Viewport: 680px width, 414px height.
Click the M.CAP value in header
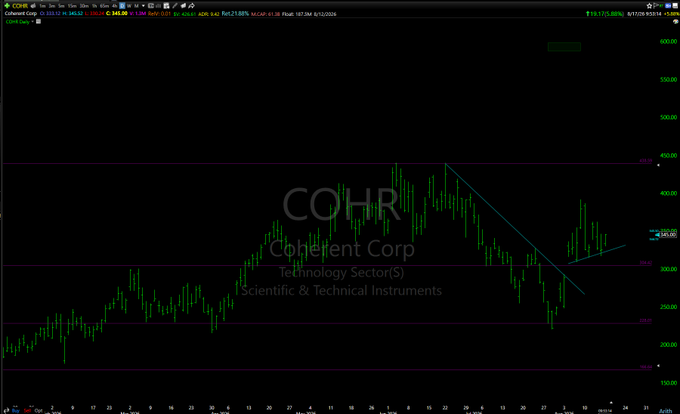coord(265,14)
